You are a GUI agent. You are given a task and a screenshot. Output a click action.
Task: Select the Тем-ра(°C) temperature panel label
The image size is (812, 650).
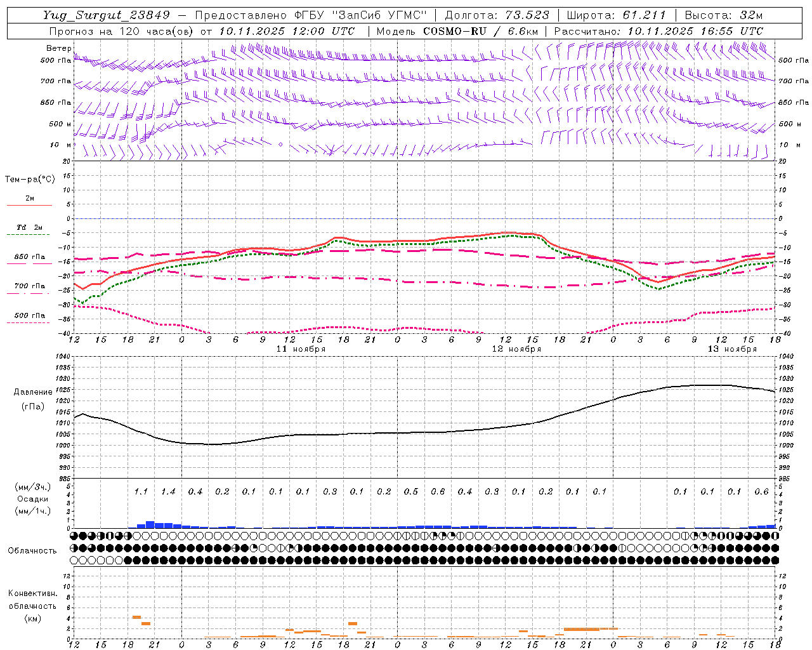coord(30,180)
